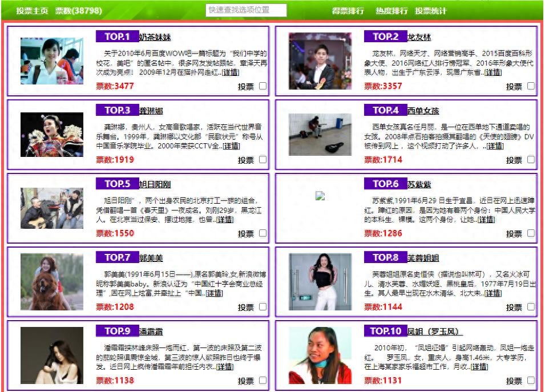The height and width of the screenshot is (392, 545).
Task: Open 投票统计 statistics page
Action: [431, 11]
